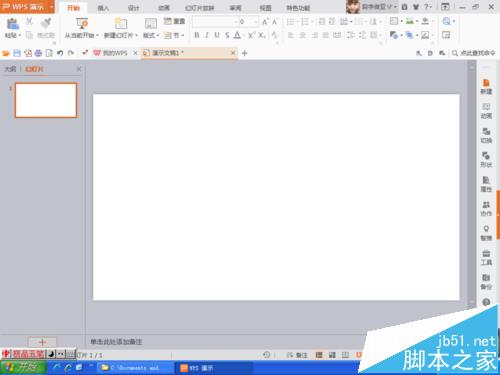Open the 工具 (Tools) sidebar icon

click(x=486, y=257)
